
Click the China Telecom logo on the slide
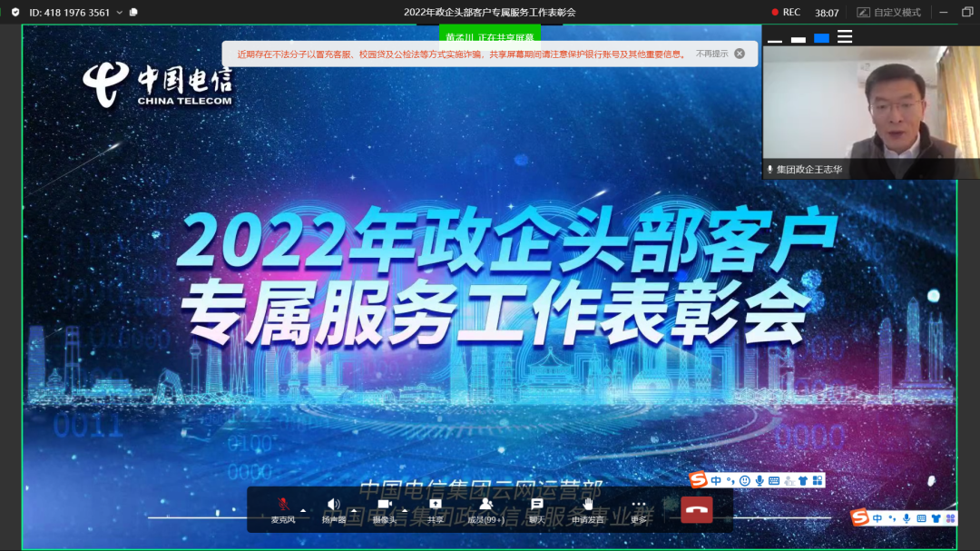pos(158,84)
